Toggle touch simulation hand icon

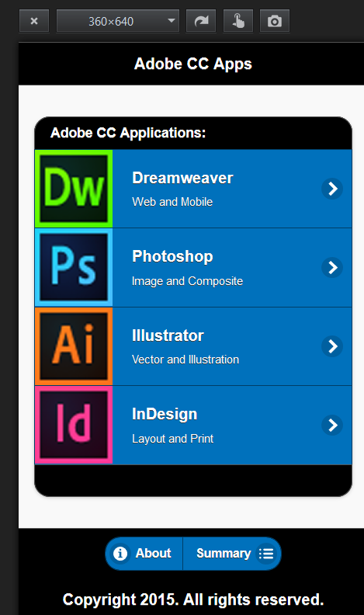click(237, 21)
